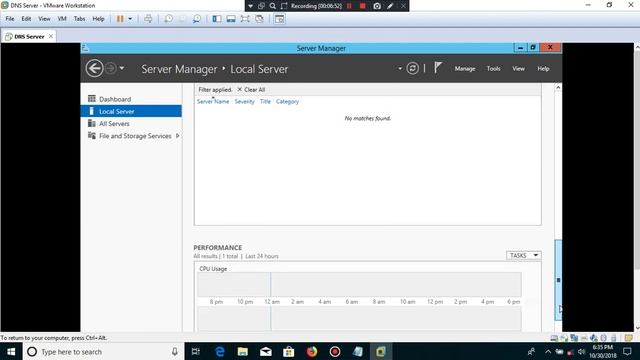Click VMware suspend (pause) toolbar icon
Screen dimensions: 640x360
(120, 19)
